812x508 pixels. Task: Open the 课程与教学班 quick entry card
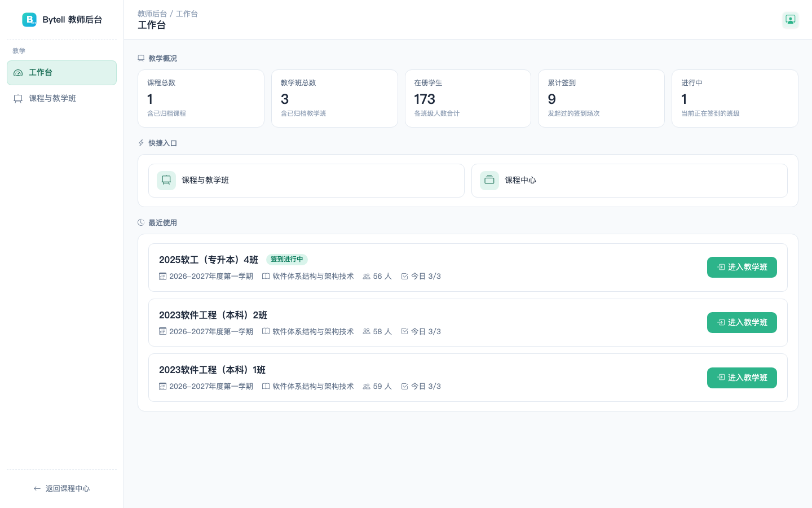[306, 181]
